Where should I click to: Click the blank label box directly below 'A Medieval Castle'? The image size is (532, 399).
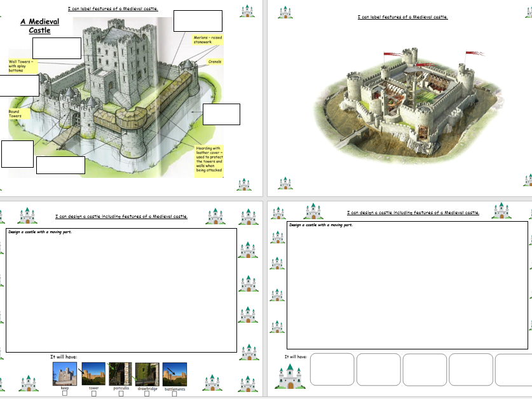point(57,48)
